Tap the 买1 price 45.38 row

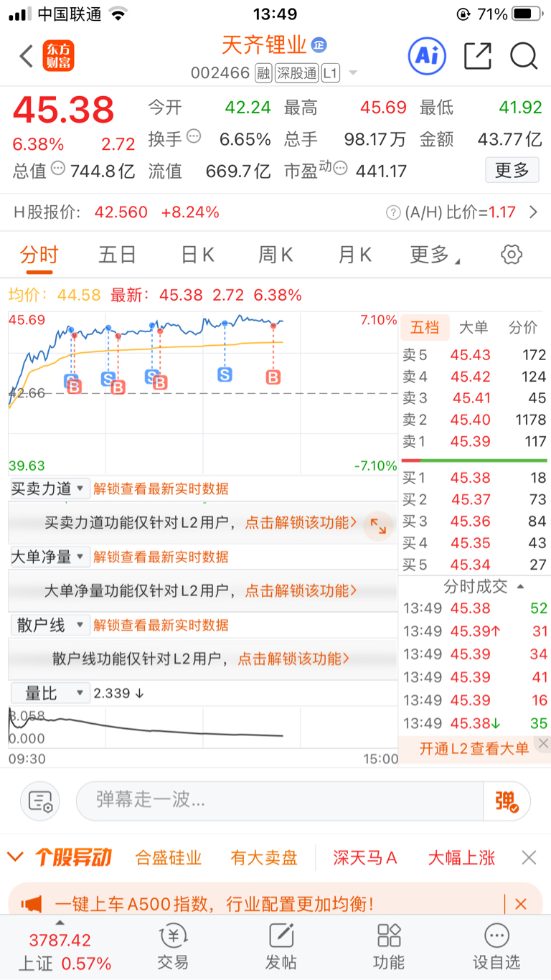point(474,477)
